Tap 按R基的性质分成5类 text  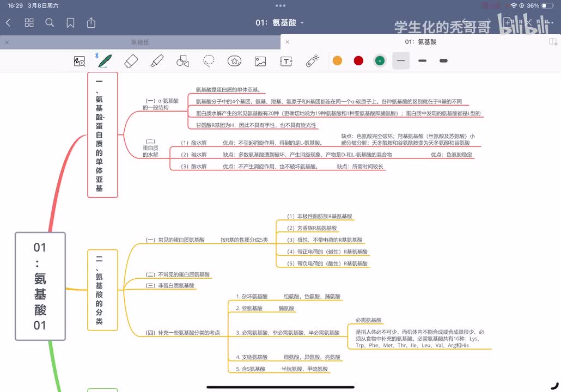(245, 240)
